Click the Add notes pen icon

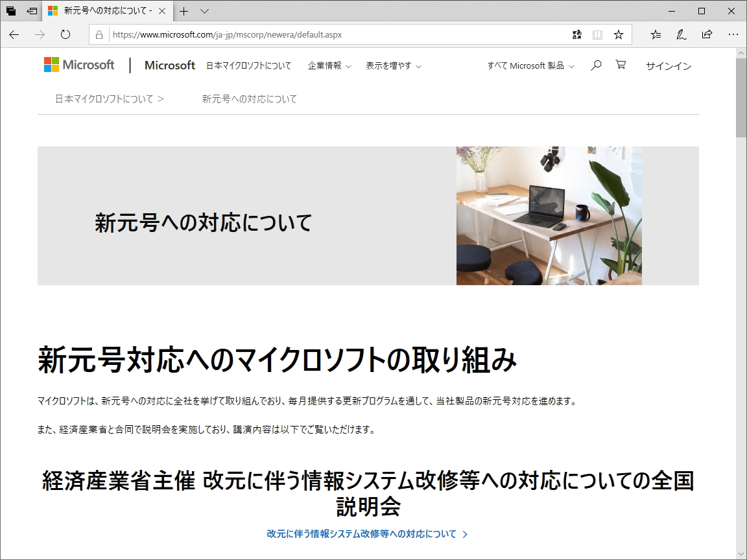tap(681, 34)
